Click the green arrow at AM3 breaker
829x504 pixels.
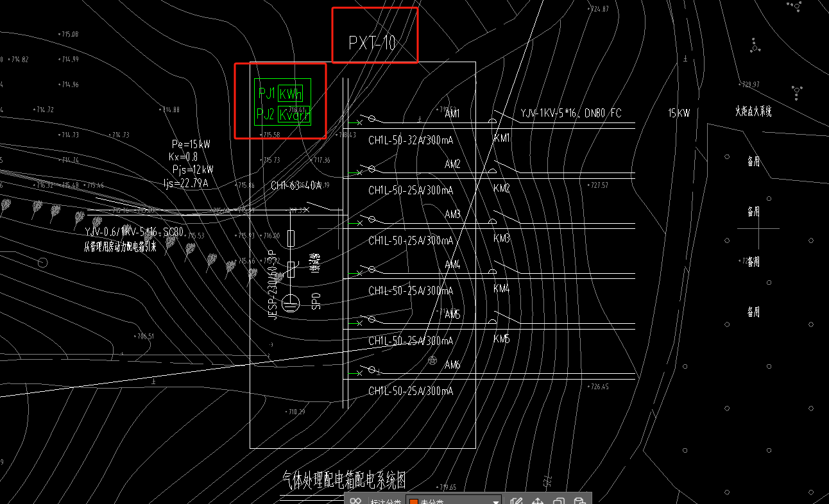click(355, 223)
